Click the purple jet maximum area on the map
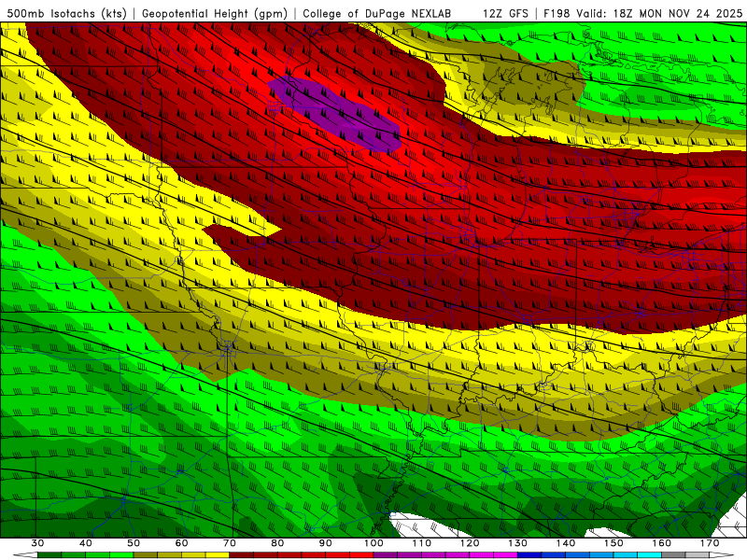Viewport: 747px width, 560px height. 335,113
